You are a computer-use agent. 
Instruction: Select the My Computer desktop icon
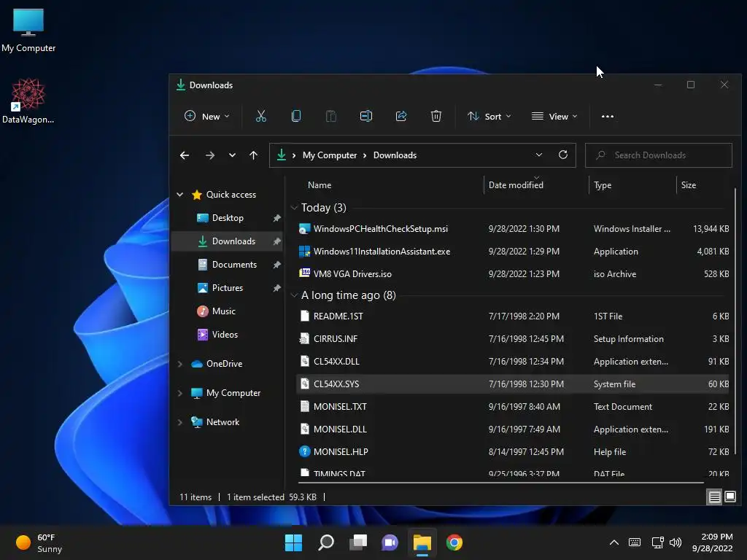28,29
